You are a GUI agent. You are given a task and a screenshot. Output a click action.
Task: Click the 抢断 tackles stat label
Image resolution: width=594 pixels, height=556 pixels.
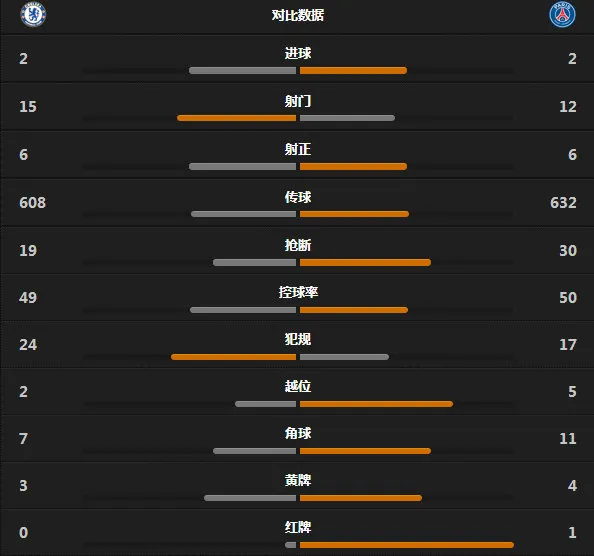click(x=298, y=245)
